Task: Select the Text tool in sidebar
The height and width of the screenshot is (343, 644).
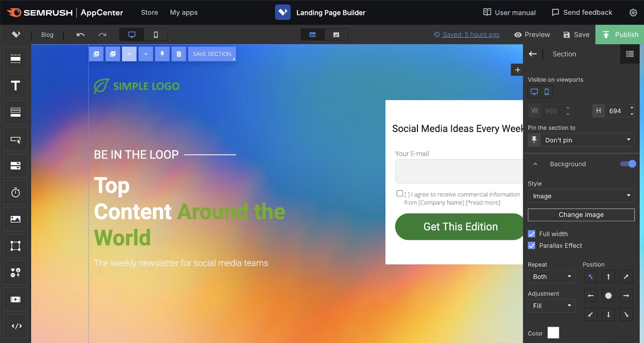Action: click(x=15, y=86)
